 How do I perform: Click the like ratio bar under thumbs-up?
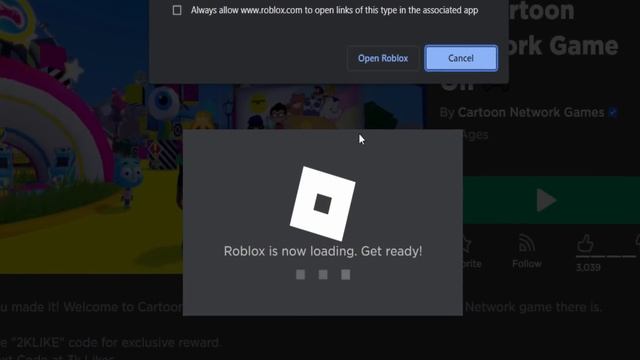click(x=606, y=257)
